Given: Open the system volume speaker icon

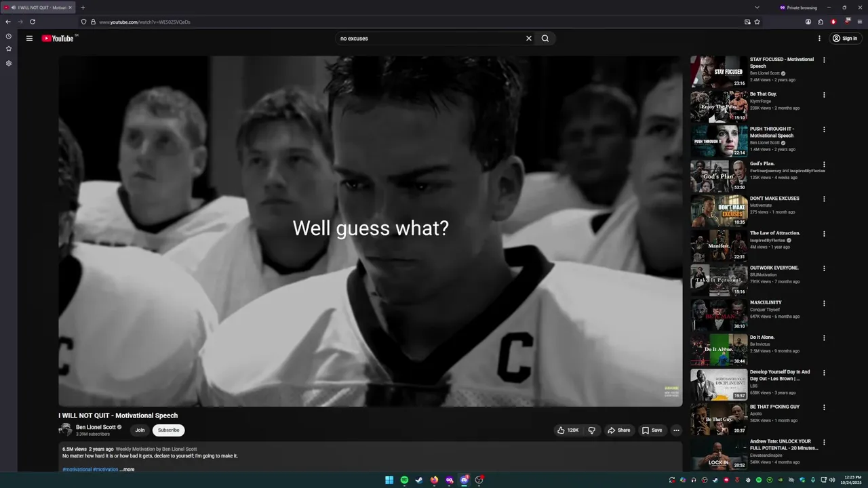Looking at the screenshot, I should pos(832,480).
